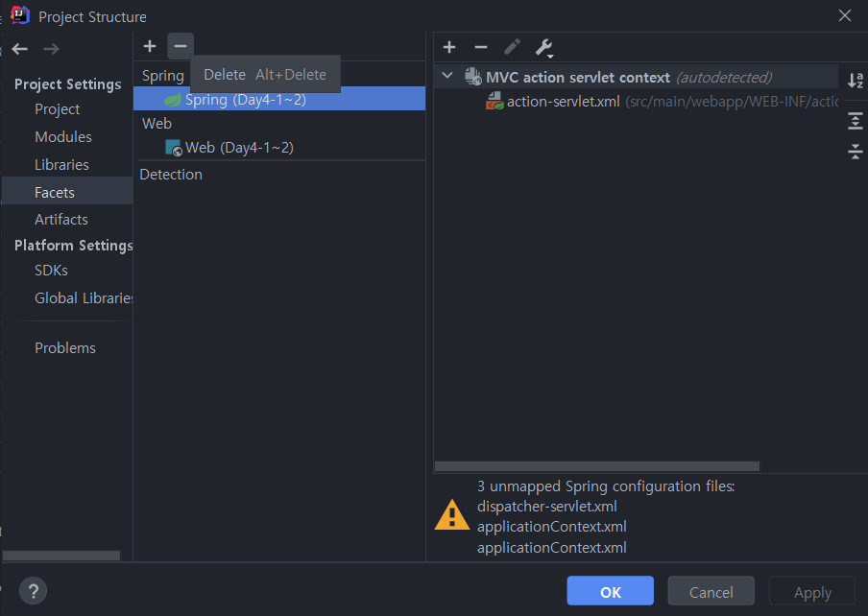
Task: Collapse the MVC action servlet context node
Action: [x=447, y=76]
